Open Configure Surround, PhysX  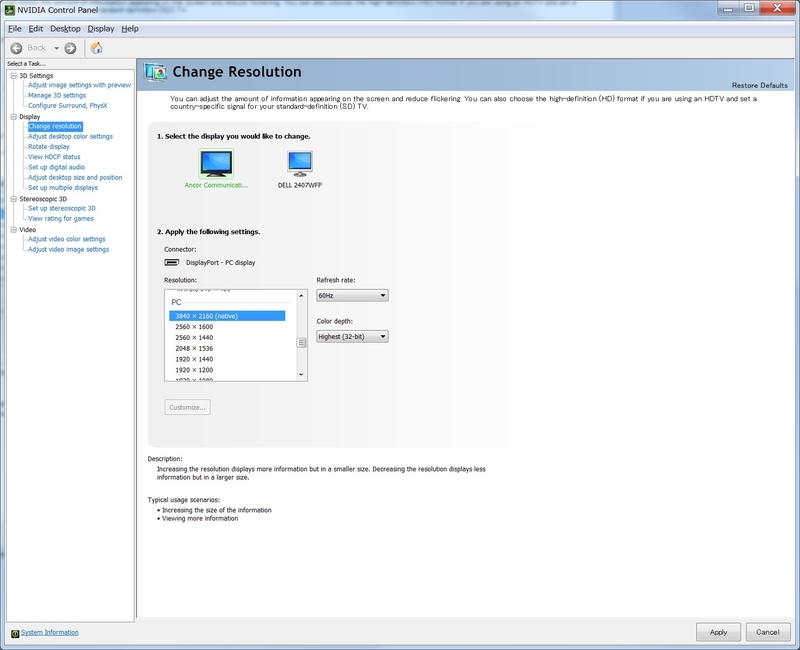tap(68, 106)
